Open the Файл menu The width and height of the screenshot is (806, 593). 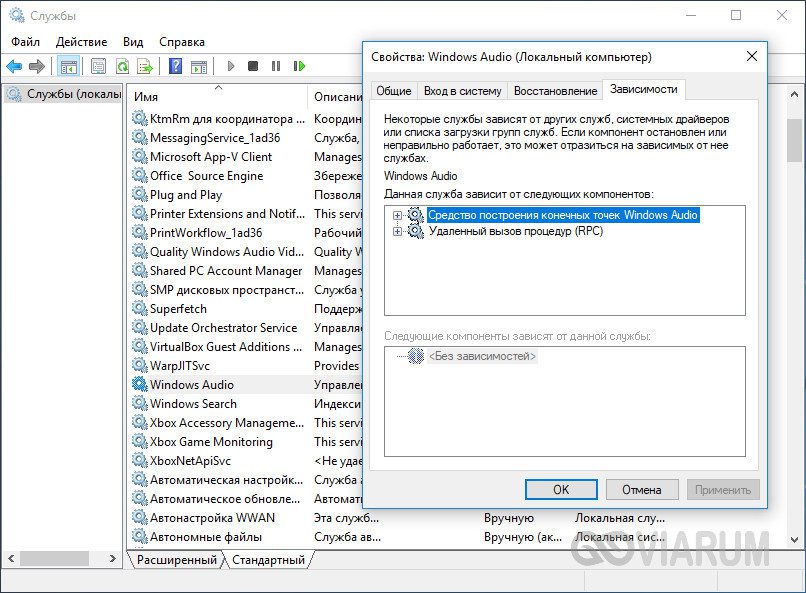pyautogui.click(x=25, y=42)
